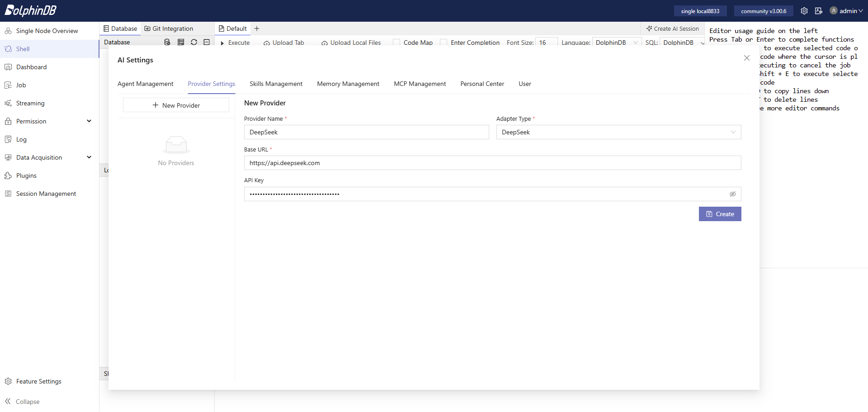Switch to Personal Center tab
The height and width of the screenshot is (412, 868).
[482, 84]
